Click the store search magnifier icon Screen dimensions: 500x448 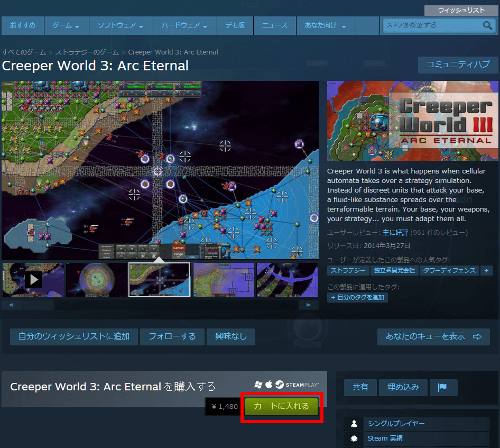pyautogui.click(x=487, y=25)
